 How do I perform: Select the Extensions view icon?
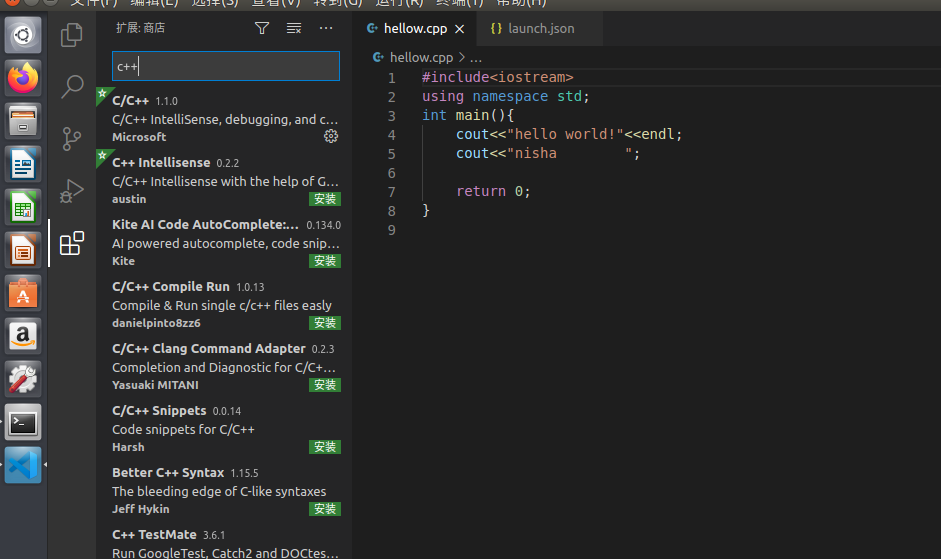pyautogui.click(x=71, y=243)
